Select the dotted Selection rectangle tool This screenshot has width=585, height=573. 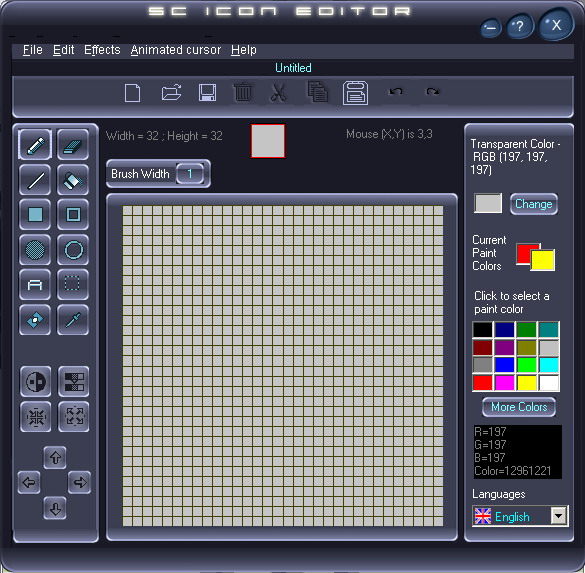pos(73,285)
